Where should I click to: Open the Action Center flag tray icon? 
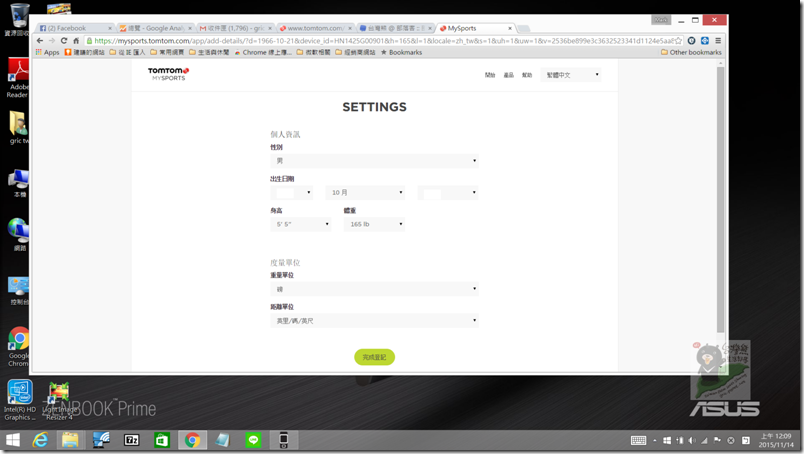717,440
